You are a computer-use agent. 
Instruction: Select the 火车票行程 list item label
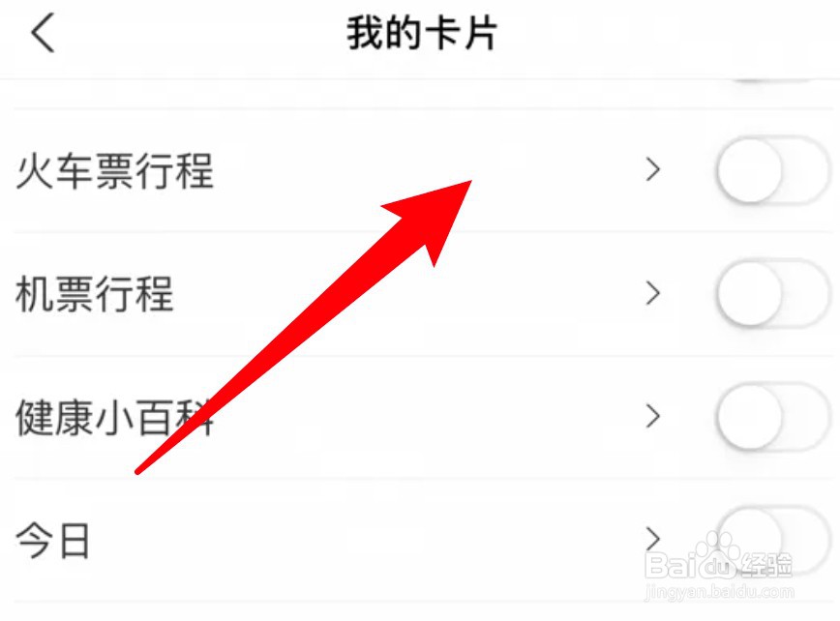(x=114, y=171)
